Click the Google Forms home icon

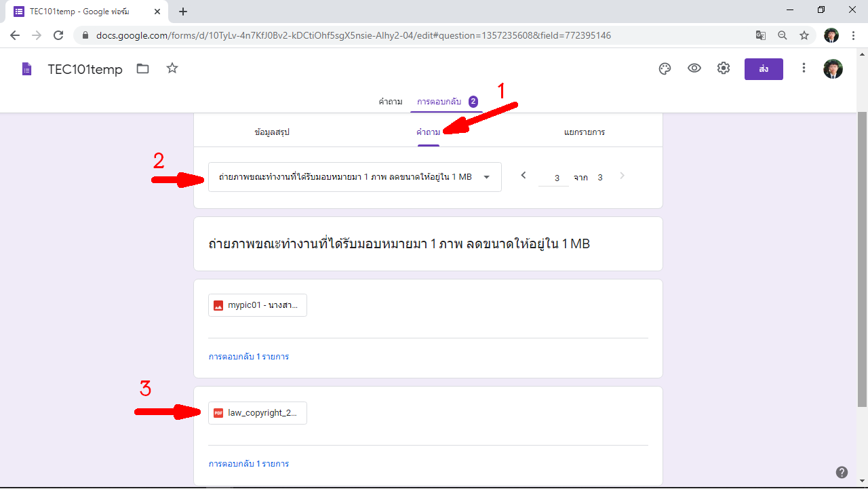tap(26, 69)
